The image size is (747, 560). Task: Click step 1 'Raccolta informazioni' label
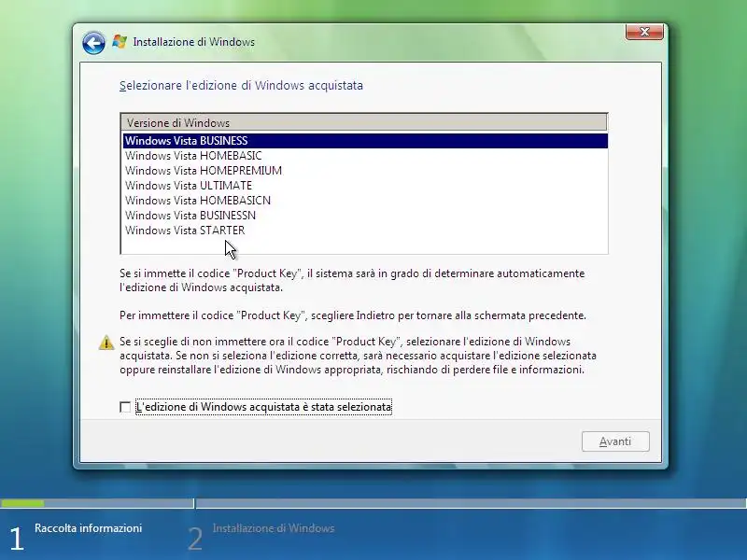click(88, 528)
